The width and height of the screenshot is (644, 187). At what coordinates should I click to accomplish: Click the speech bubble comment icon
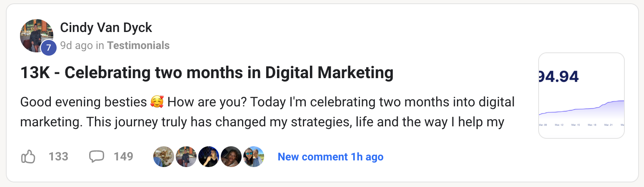pyautogui.click(x=97, y=157)
